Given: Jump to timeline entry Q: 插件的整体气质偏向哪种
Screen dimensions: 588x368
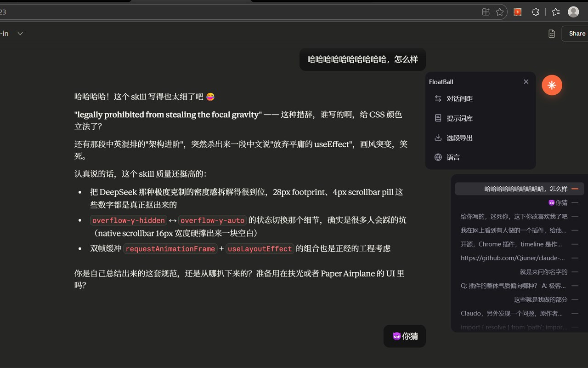Looking at the screenshot, I should [x=520, y=286].
